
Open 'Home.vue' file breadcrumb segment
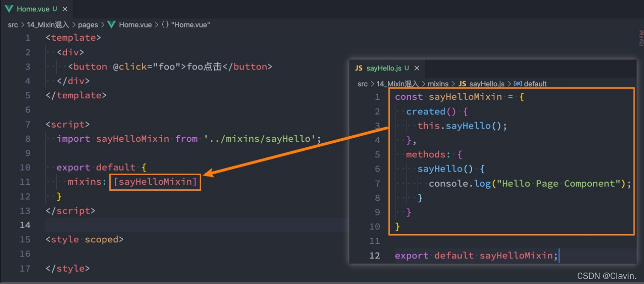(135, 25)
